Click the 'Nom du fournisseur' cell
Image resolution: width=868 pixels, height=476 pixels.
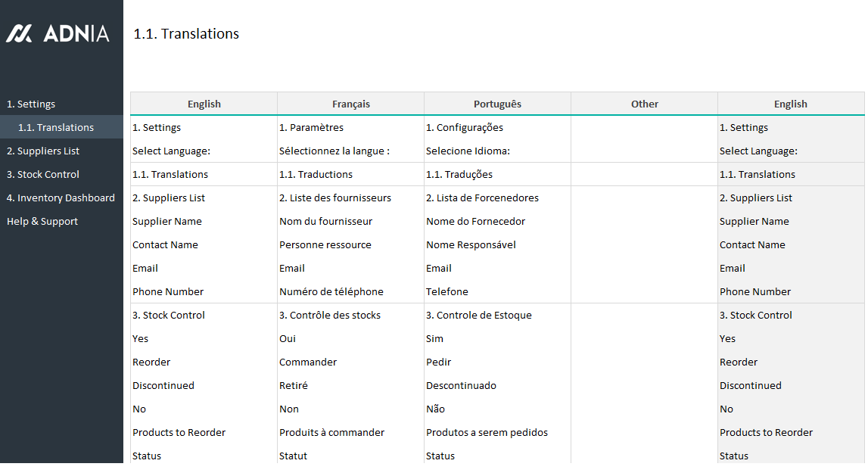coord(325,222)
